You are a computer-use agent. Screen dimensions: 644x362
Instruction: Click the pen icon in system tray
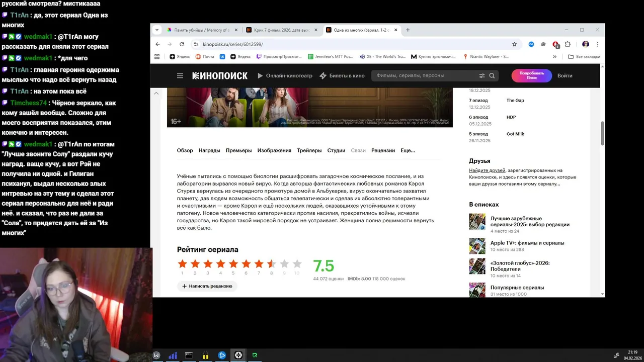pyautogui.click(x=616, y=355)
